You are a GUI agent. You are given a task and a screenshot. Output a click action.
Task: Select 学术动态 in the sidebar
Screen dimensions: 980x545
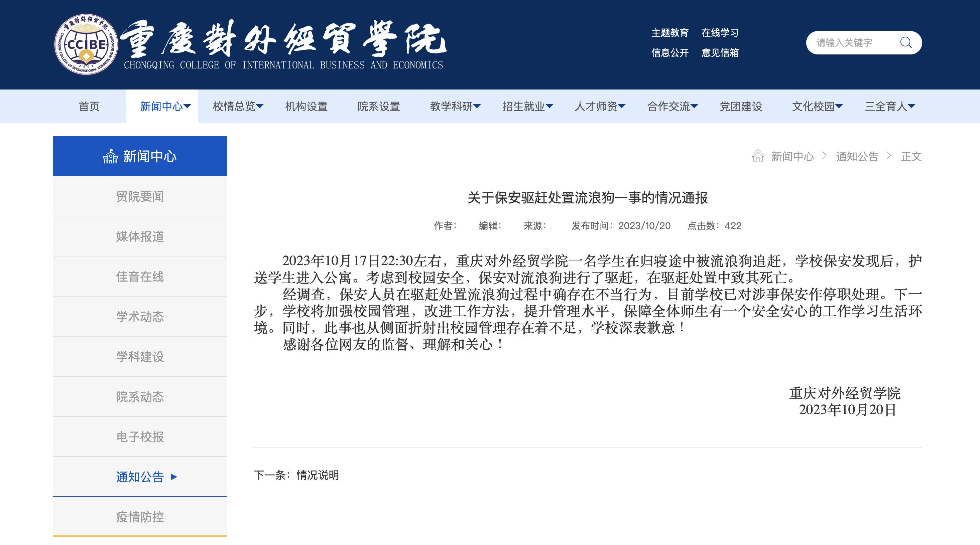140,317
